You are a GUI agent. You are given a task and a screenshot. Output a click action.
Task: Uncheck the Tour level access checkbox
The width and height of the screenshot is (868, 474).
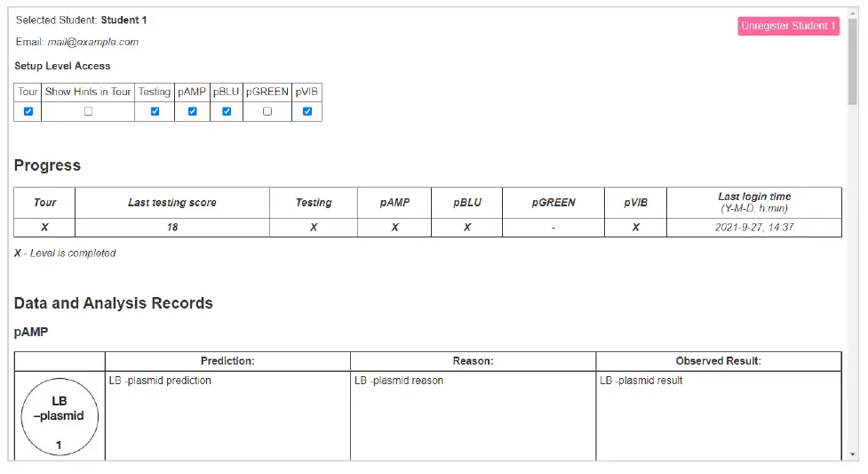tap(28, 111)
